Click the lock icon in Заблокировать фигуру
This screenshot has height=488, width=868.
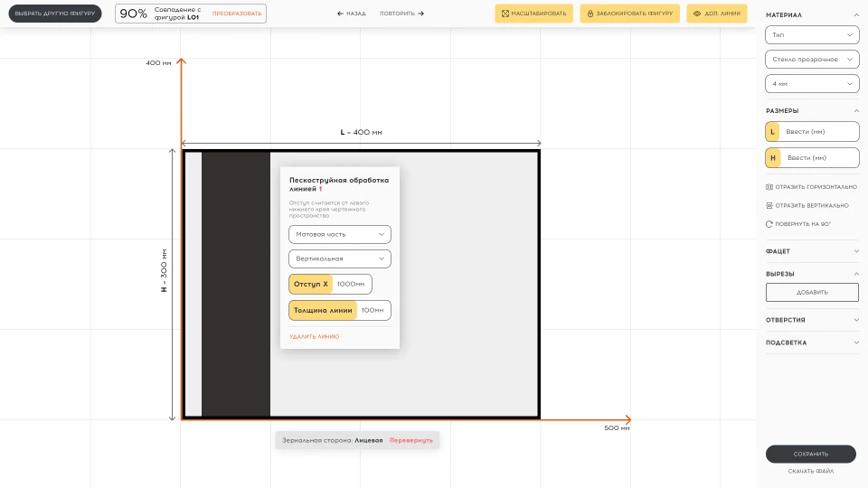point(590,14)
